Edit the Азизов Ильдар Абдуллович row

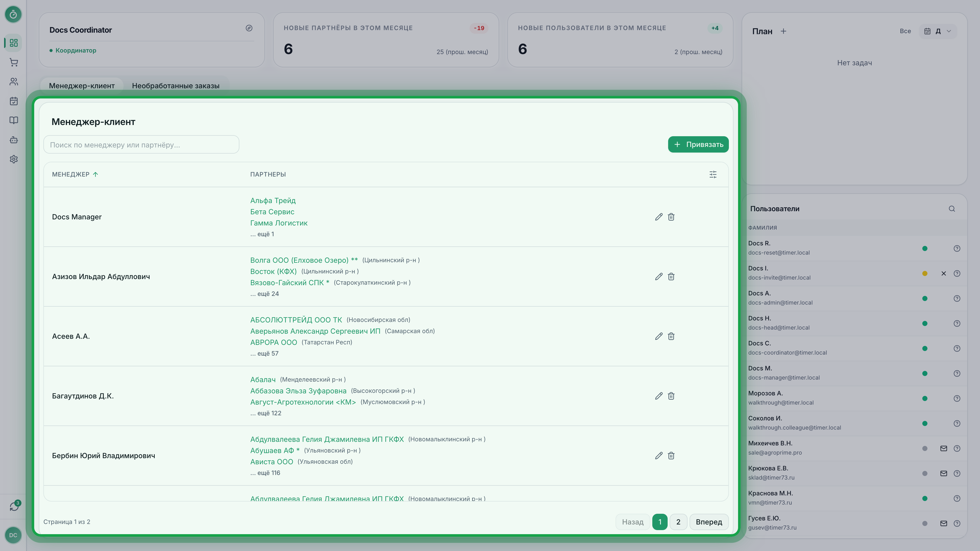659,277
